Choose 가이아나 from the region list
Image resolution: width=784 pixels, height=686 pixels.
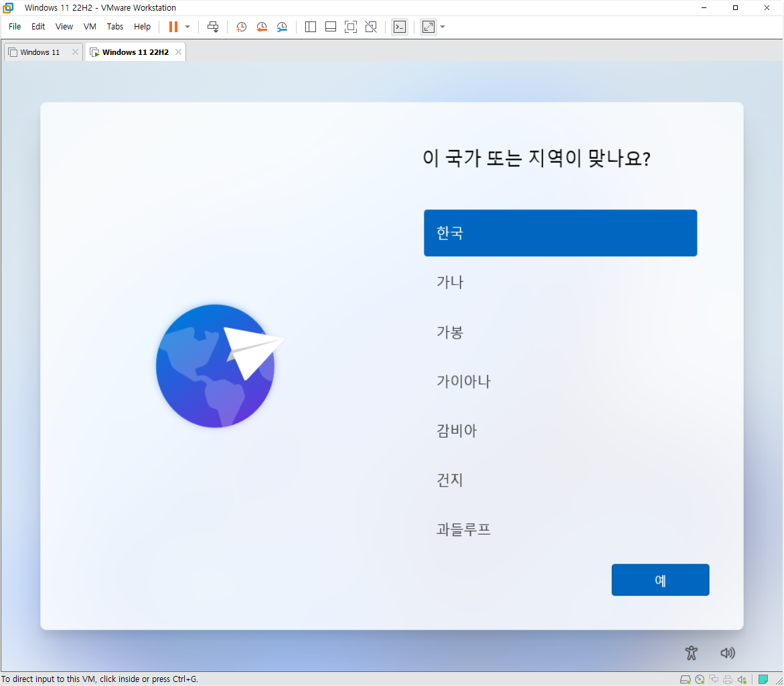pyautogui.click(x=560, y=381)
